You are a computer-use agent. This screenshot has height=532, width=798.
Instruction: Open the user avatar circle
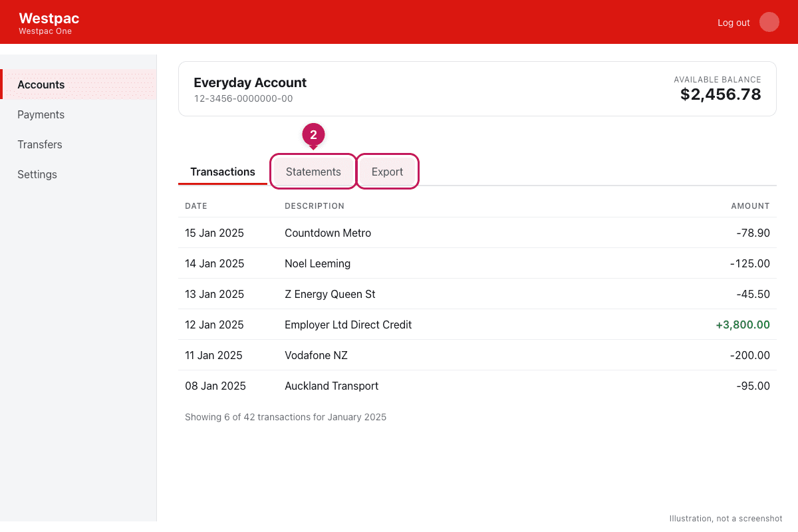coord(769,22)
